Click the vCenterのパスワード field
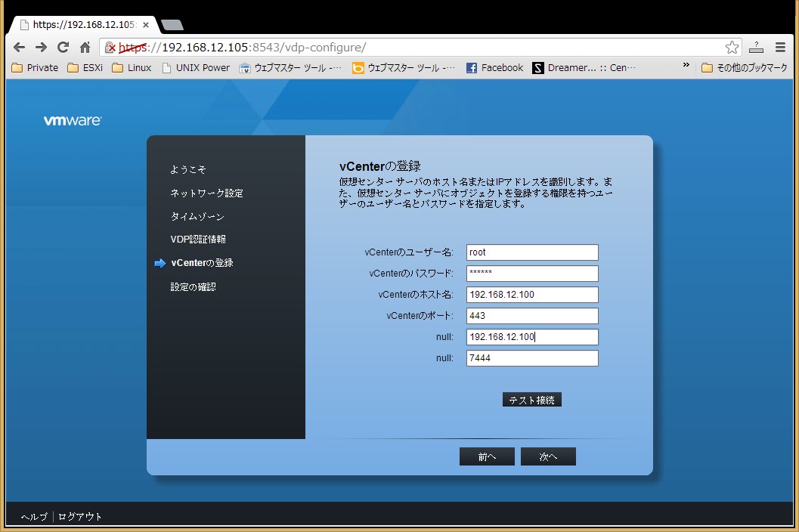This screenshot has height=532, width=799. (x=532, y=273)
